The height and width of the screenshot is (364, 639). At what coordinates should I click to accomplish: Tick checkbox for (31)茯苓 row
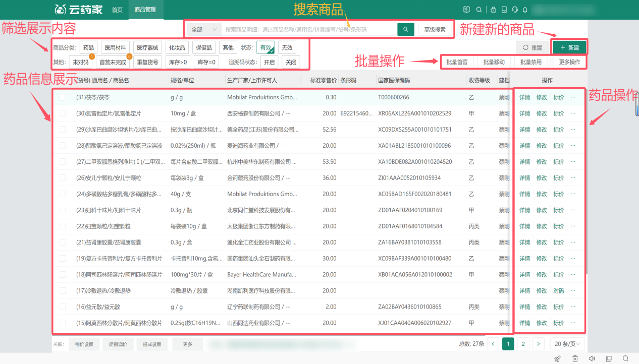[63, 97]
